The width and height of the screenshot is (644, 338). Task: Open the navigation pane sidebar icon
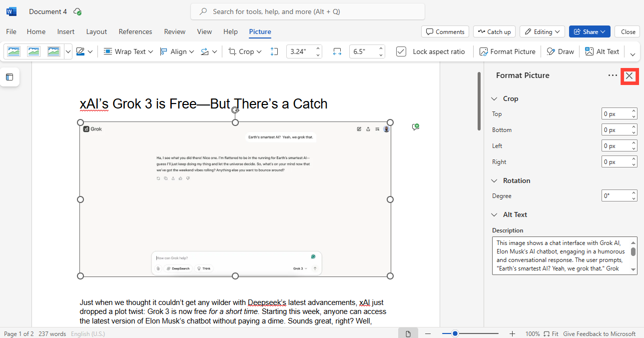[x=9, y=77]
